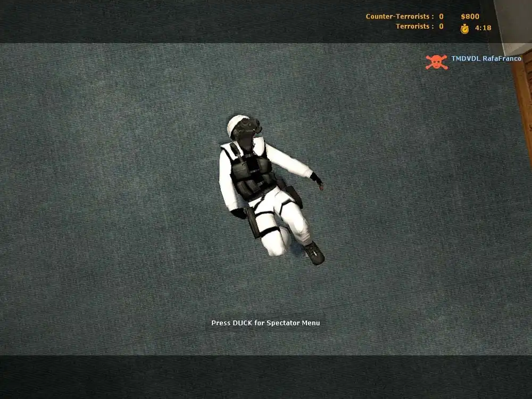Viewport: 532px width, 399px height.
Task: Click the Press DUCK for Spectator Menu prompt
Action: [x=265, y=323]
